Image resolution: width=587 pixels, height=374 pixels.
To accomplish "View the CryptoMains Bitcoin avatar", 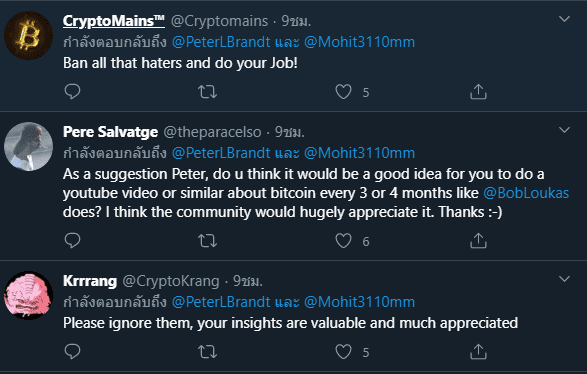I will (28, 36).
